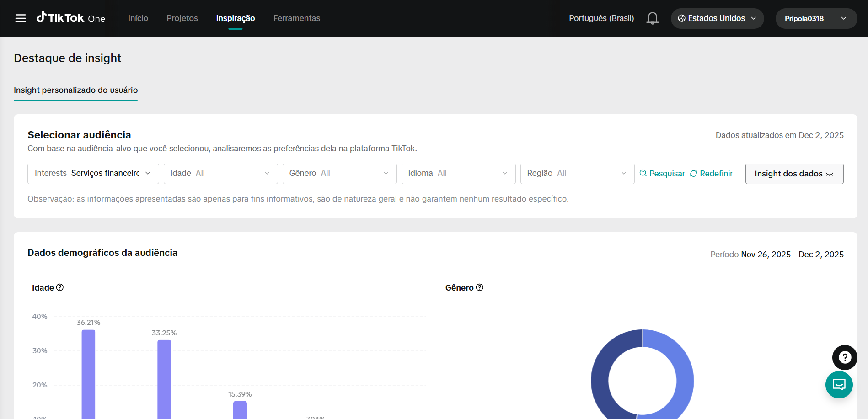868x419 pixels.
Task: Click the Insight dos dados button
Action: point(794,174)
